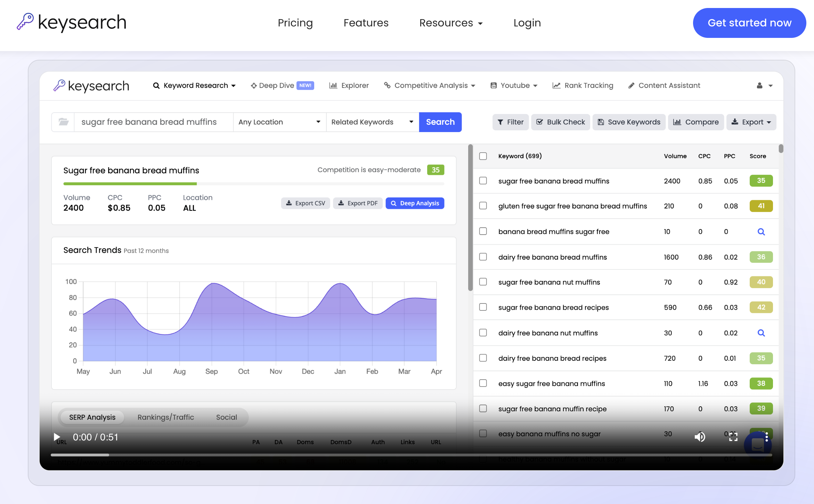Viewport: 814px width, 504px height.
Task: Click score badge 41
Action: (761, 206)
